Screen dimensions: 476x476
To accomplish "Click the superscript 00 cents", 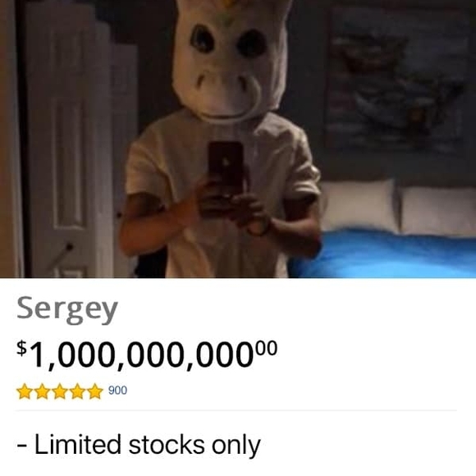I will (x=267, y=348).
